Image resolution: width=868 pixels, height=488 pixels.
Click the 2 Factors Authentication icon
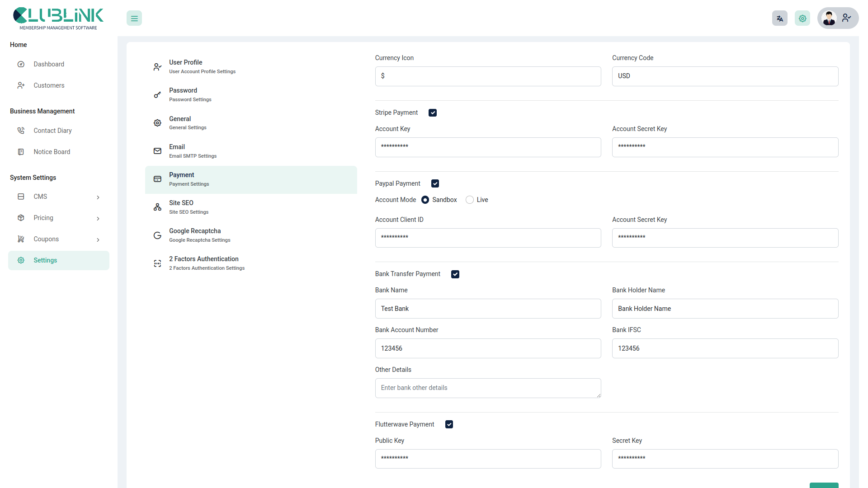click(x=157, y=263)
